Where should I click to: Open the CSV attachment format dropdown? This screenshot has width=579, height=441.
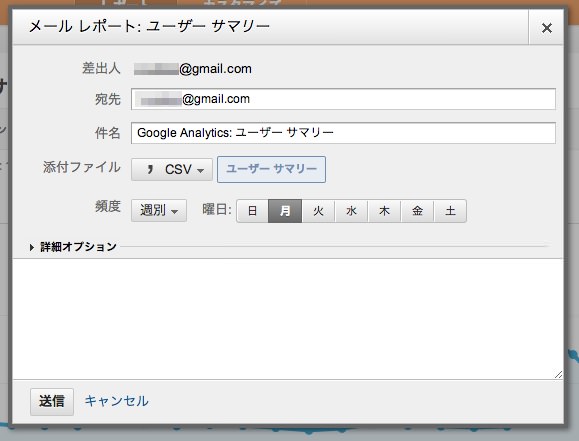[x=172, y=170]
